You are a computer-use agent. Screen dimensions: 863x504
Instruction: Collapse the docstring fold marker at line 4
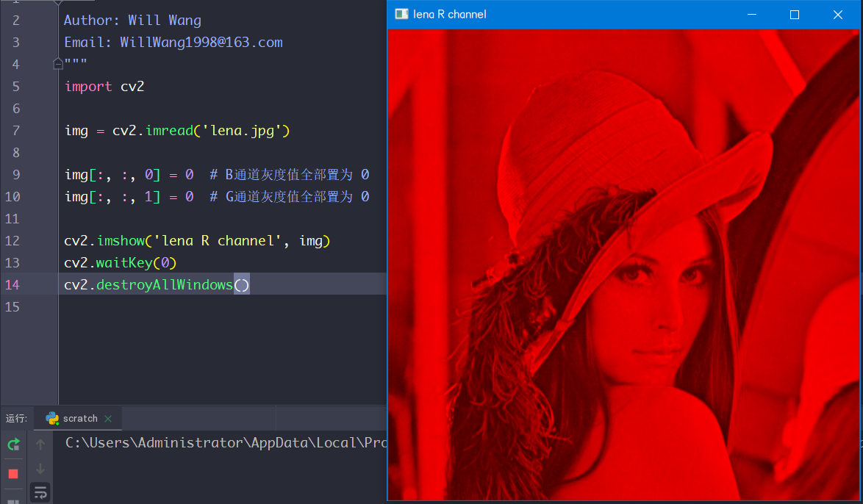[58, 64]
